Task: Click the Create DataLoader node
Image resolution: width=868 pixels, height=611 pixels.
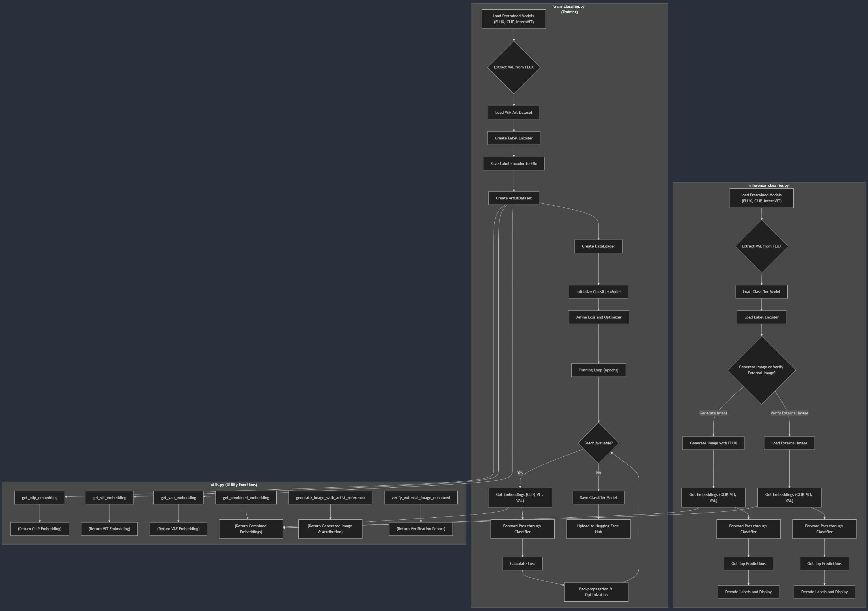Action: coord(598,246)
